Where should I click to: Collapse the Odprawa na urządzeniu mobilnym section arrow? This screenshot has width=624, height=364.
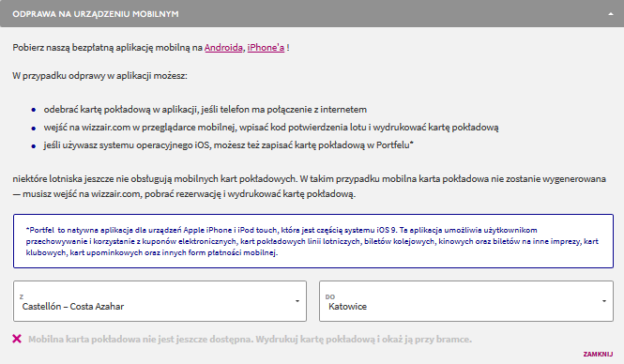click(x=611, y=14)
